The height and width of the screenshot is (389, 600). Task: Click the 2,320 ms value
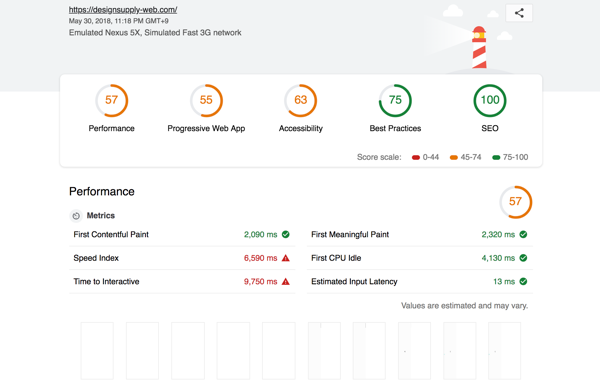tap(498, 234)
